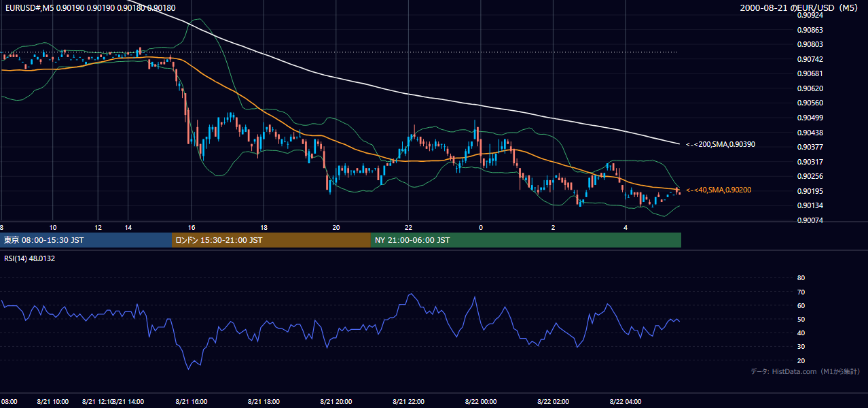Select the 40 SMA 0.90200 label
This screenshot has height=408, width=868.
(720, 190)
